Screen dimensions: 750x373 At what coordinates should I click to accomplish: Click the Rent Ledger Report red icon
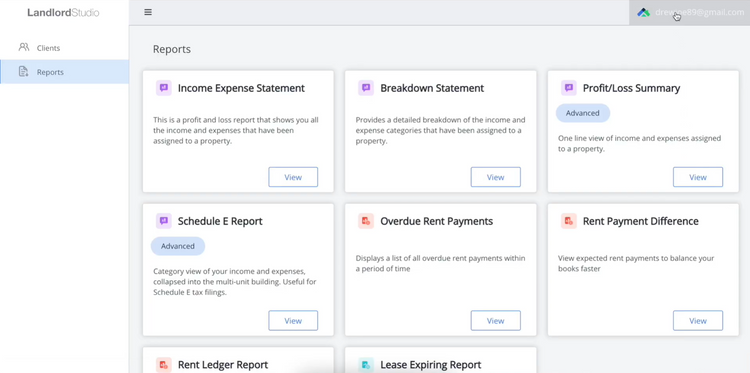(164, 365)
